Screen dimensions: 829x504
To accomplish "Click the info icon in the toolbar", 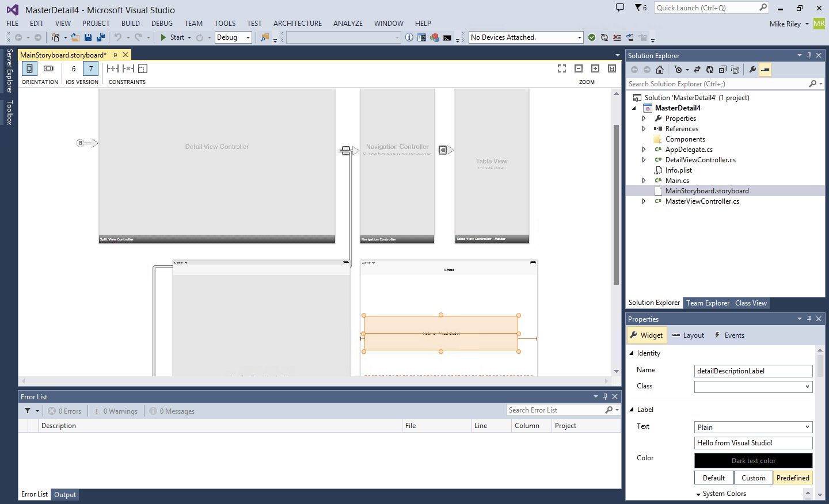I will pos(409,37).
